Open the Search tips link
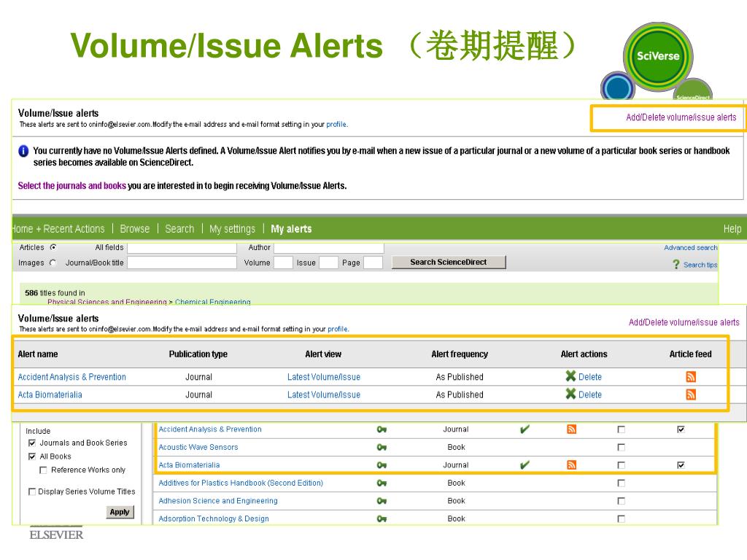This screenshot has width=747, height=560. 700,265
